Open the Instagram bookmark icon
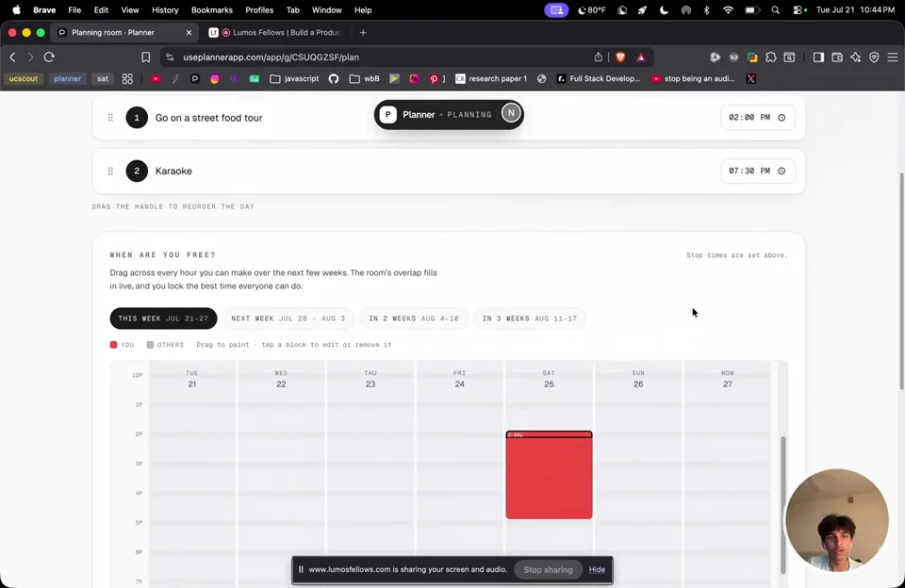 coord(215,79)
